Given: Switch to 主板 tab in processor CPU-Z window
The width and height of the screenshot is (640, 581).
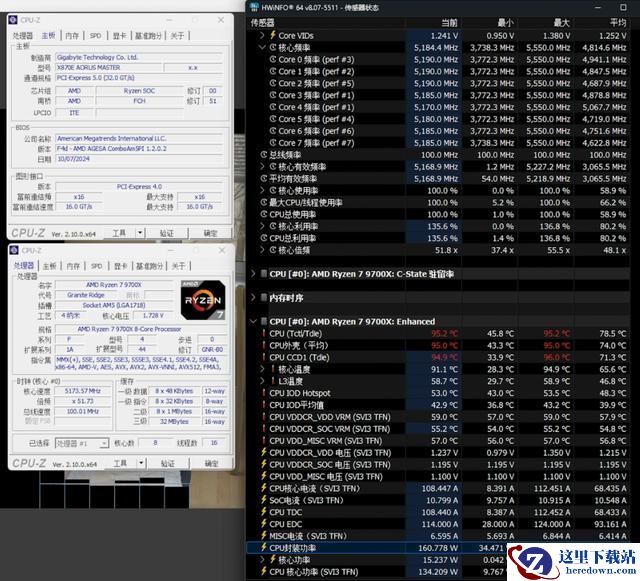Looking at the screenshot, I should click(x=49, y=266).
